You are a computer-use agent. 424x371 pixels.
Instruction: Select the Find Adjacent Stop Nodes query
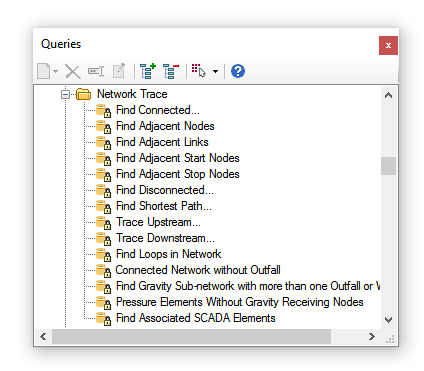(x=178, y=174)
